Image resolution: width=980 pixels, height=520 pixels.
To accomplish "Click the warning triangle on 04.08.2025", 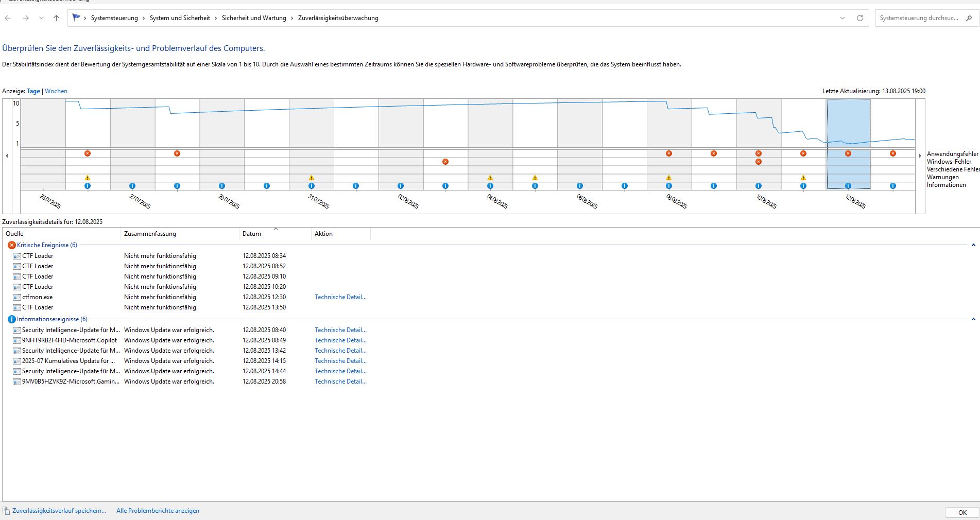I will pos(490,178).
